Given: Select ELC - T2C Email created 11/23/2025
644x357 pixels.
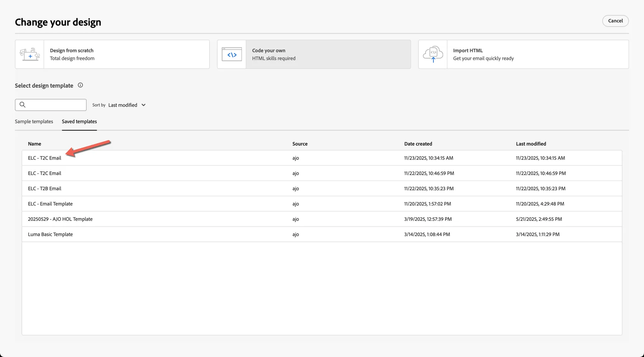Looking at the screenshot, I should coord(322,158).
